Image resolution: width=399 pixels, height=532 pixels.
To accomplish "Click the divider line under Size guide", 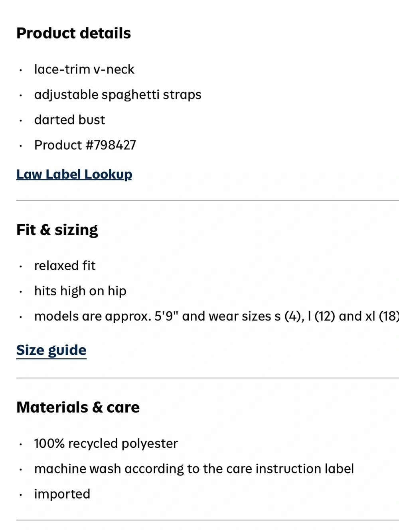I will [207, 378].
